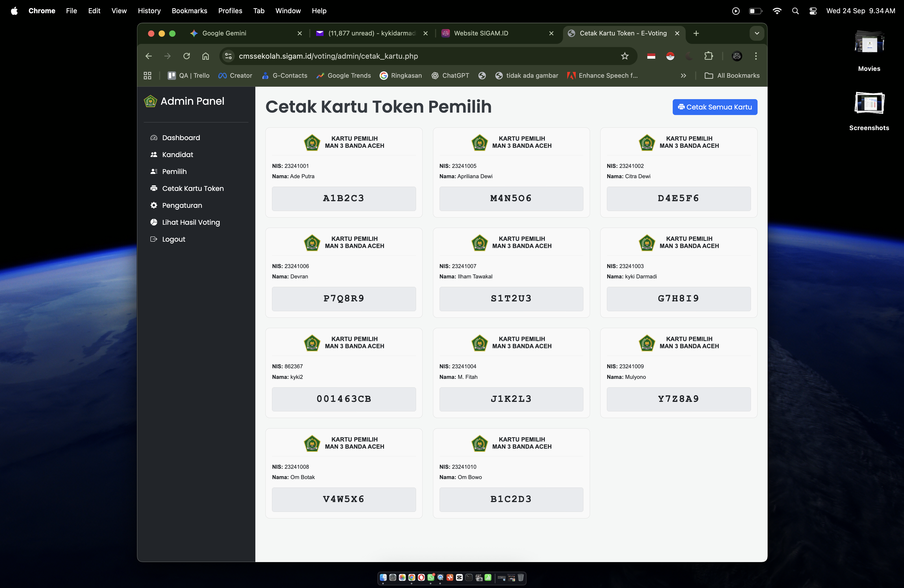Bookmark this page with the star icon
The width and height of the screenshot is (904, 588).
[624, 56]
